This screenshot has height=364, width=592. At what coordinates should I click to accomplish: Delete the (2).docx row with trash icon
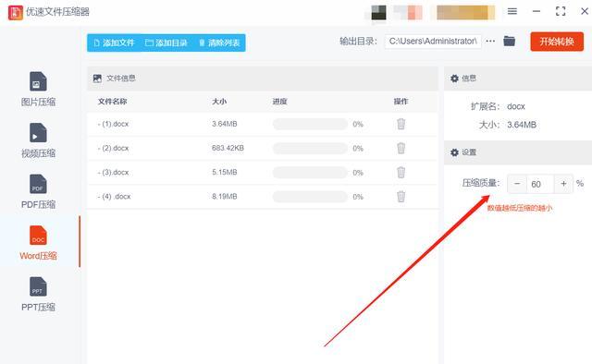pyautogui.click(x=401, y=148)
